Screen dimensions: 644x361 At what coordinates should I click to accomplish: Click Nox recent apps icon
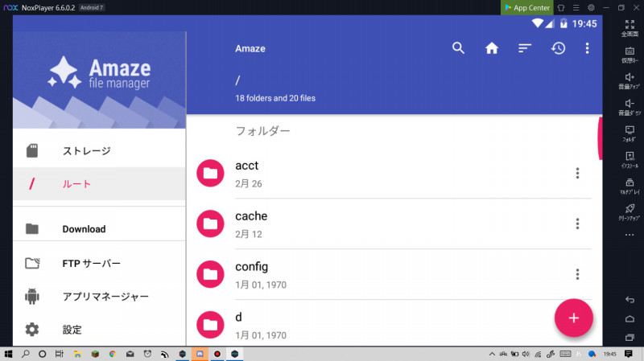tap(630, 338)
